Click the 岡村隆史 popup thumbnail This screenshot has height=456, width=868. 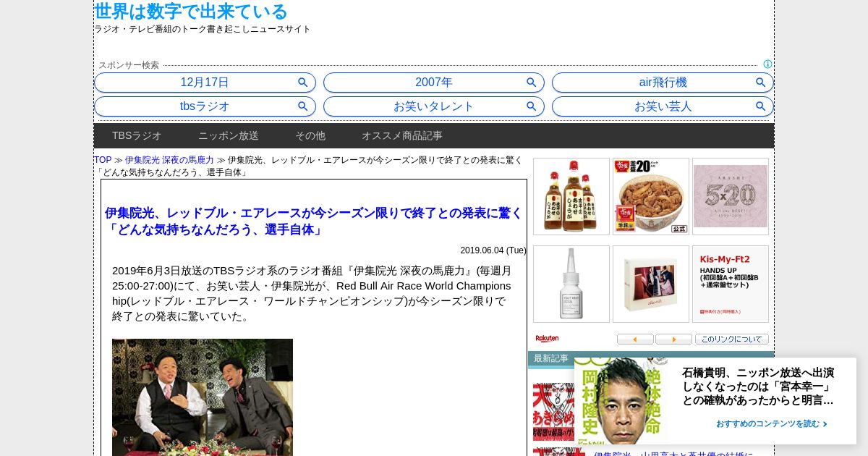point(621,401)
